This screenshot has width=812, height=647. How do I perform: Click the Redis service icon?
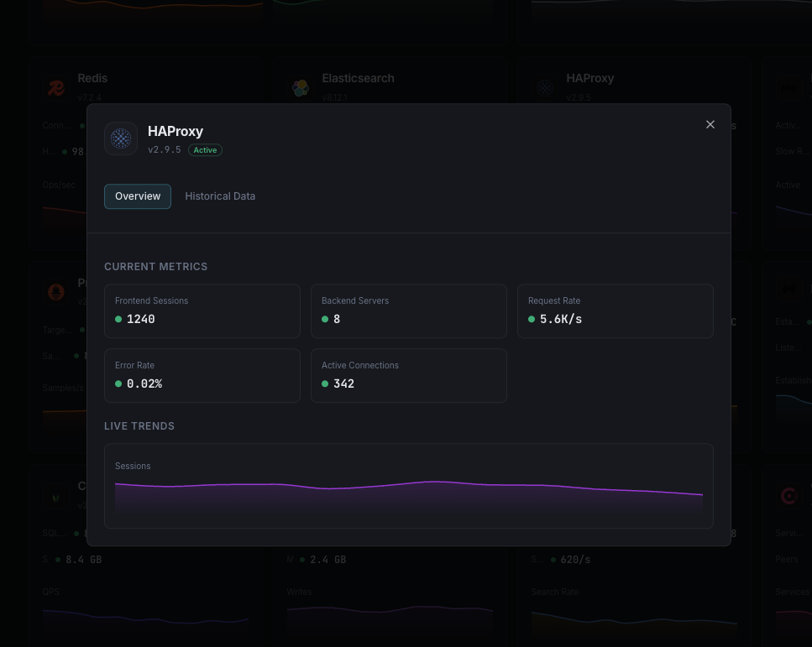(x=55, y=87)
